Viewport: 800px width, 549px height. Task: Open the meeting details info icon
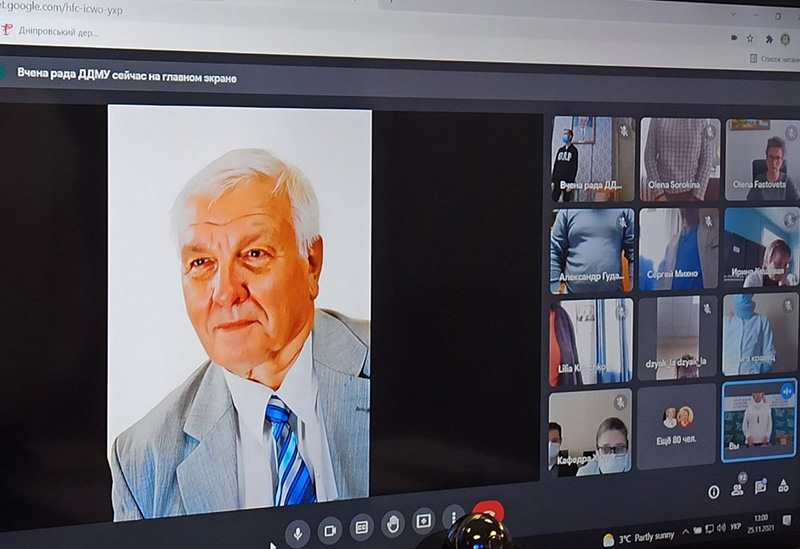pyautogui.click(x=713, y=491)
